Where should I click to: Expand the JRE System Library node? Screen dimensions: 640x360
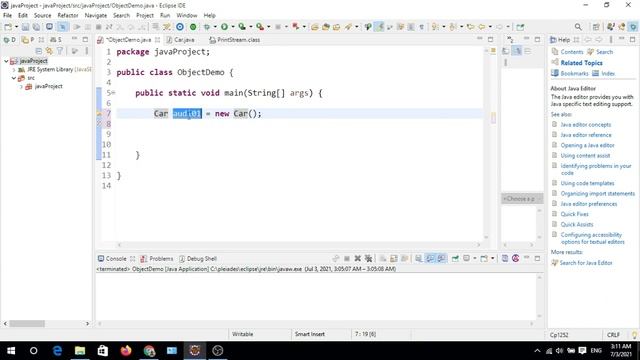(x=14, y=69)
